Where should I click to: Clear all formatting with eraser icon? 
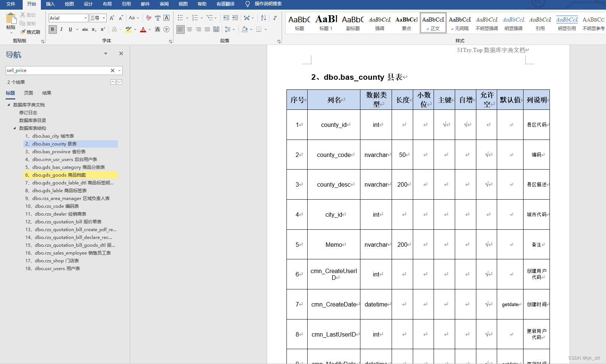coord(149,18)
